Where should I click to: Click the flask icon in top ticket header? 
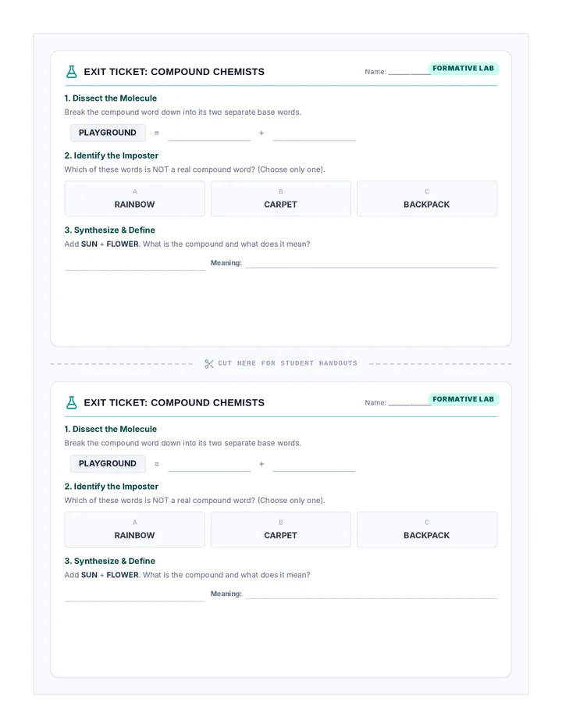tap(72, 72)
